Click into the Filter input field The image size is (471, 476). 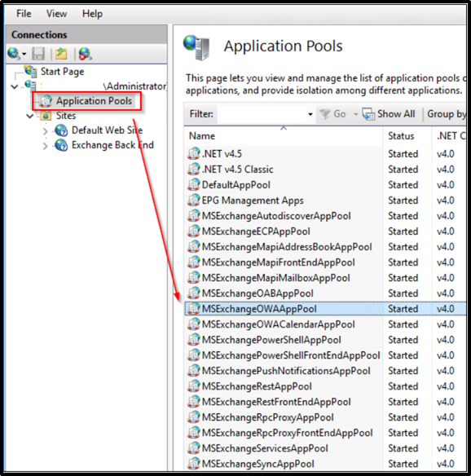click(x=262, y=114)
